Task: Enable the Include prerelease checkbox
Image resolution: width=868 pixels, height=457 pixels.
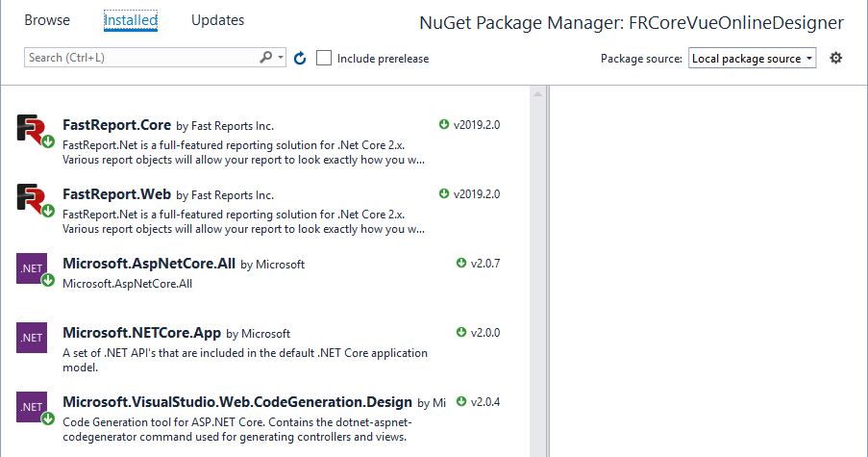Action: (325, 59)
